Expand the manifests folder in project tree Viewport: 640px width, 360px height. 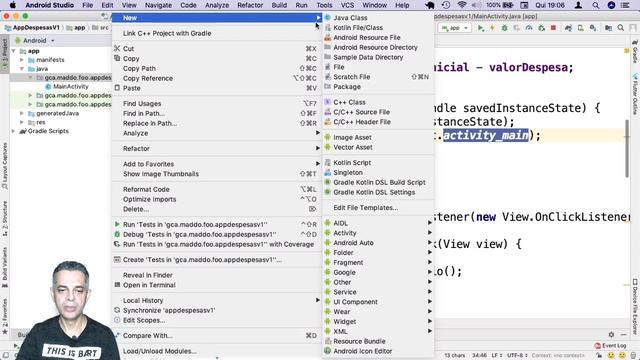pyautogui.click(x=22, y=60)
